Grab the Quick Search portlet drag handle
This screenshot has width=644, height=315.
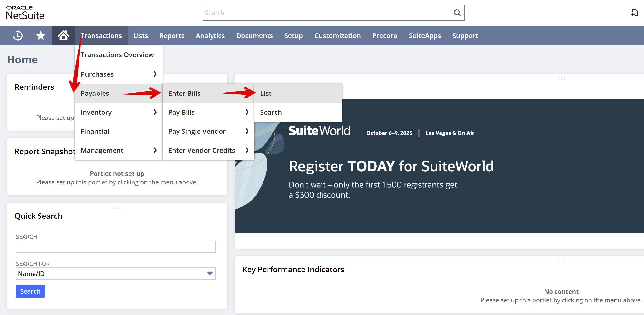tap(117, 207)
